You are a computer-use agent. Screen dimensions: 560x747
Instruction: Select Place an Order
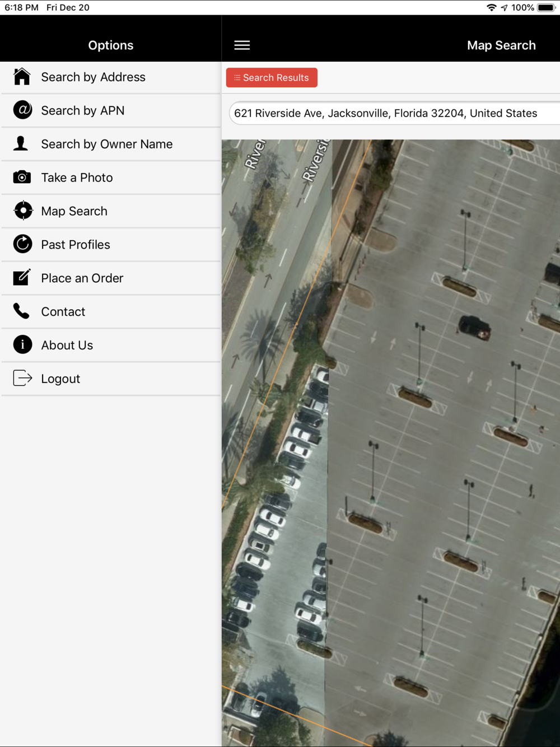pos(111,279)
